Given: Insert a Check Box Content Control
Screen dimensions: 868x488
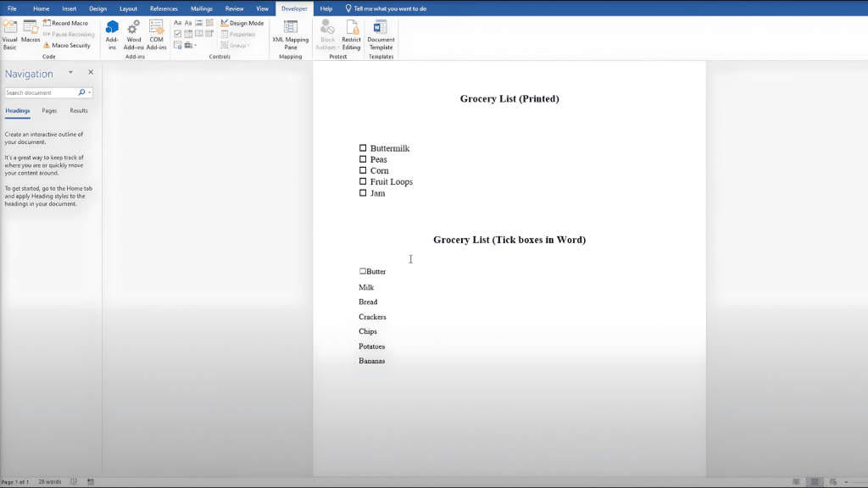Looking at the screenshot, I should point(178,32).
